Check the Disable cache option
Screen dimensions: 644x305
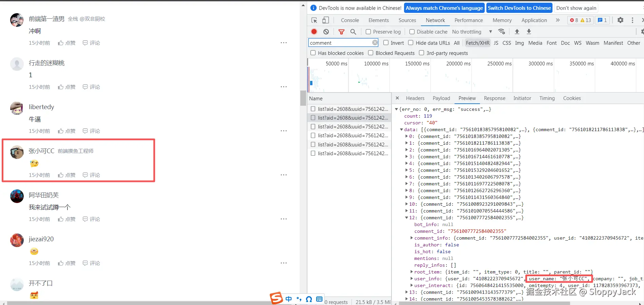(412, 32)
